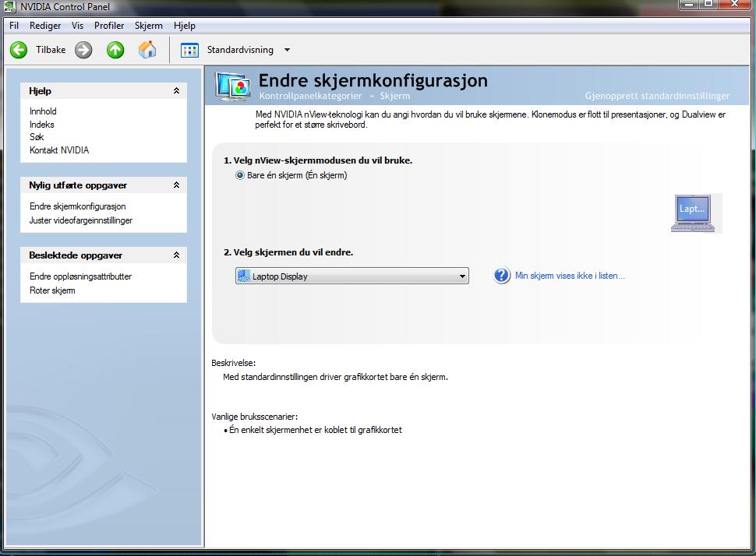Open the Fil menu
This screenshot has height=556, width=756.
click(14, 26)
